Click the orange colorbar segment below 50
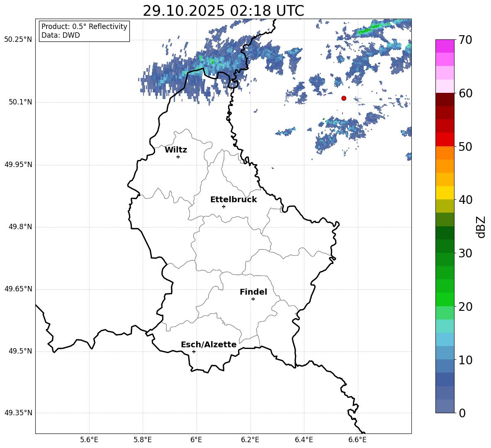The height and width of the screenshot is (448, 491). pos(445,153)
